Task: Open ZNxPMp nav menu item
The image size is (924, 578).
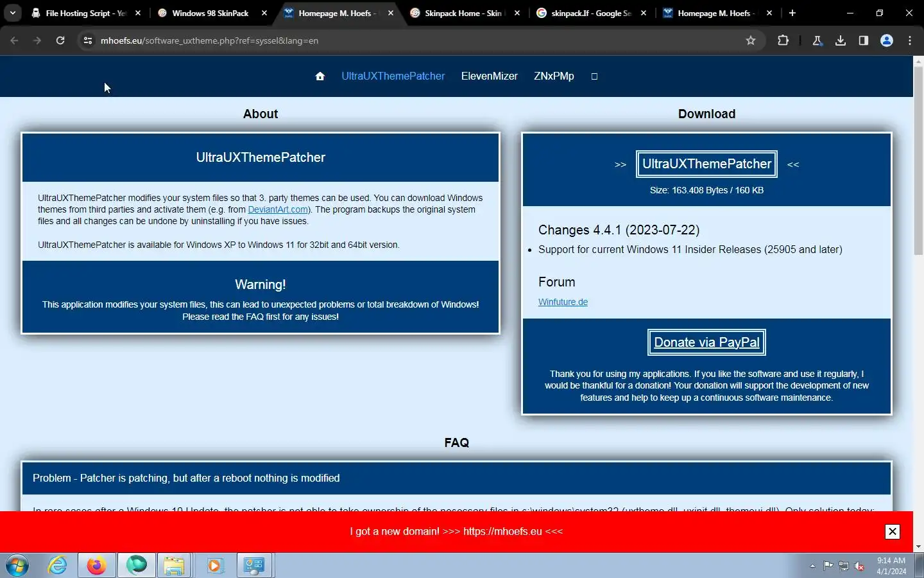Action: [554, 76]
